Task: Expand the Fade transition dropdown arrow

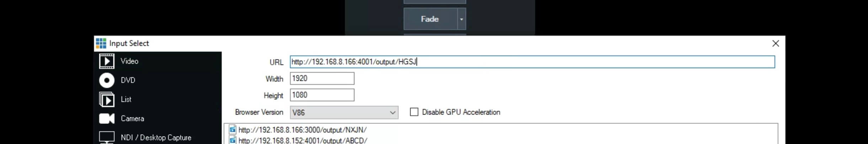Action: pyautogui.click(x=461, y=19)
